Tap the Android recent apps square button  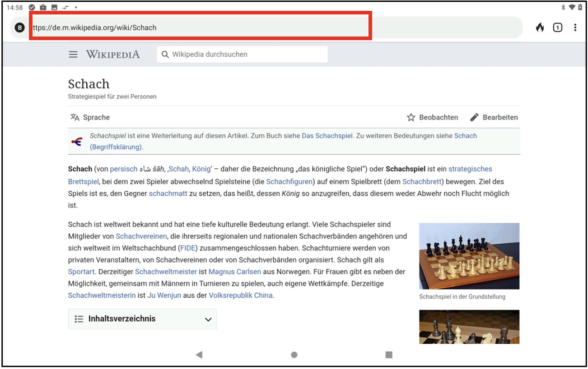pyautogui.click(x=389, y=355)
